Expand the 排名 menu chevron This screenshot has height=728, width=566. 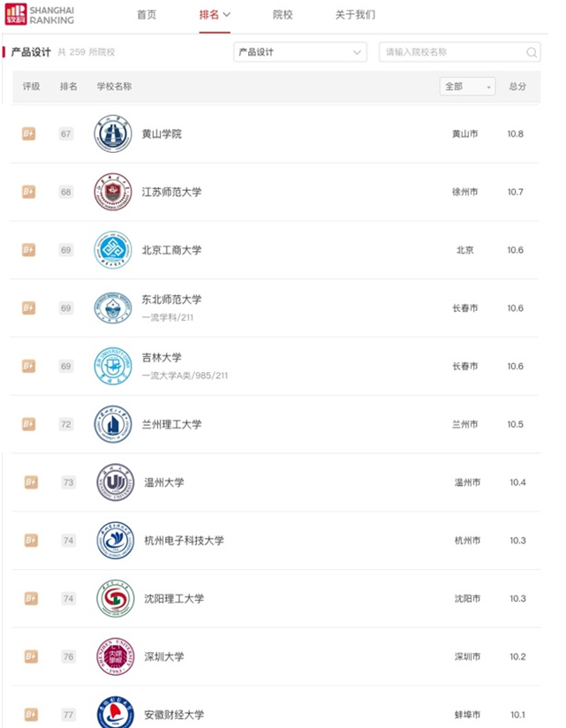[226, 15]
